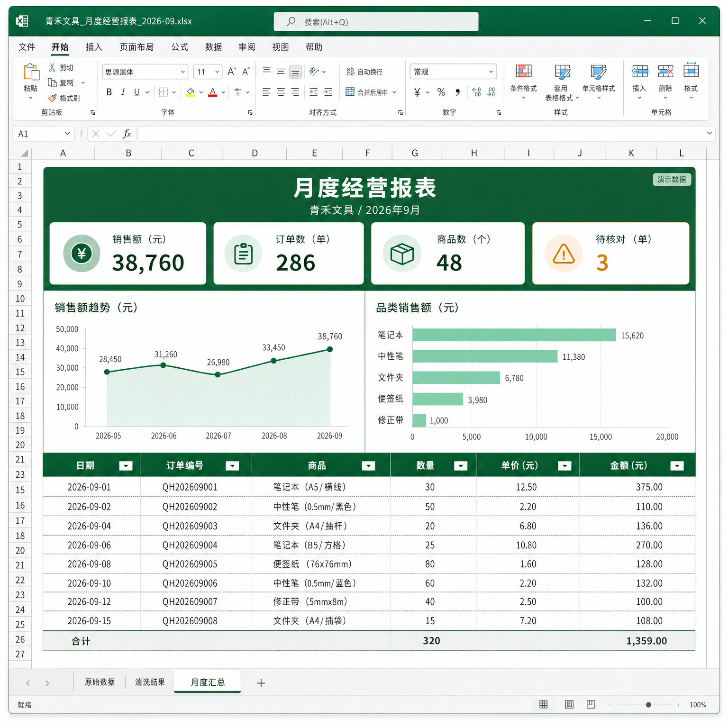Switch to Page Break Preview icon
728x728 pixels.
coord(591,704)
